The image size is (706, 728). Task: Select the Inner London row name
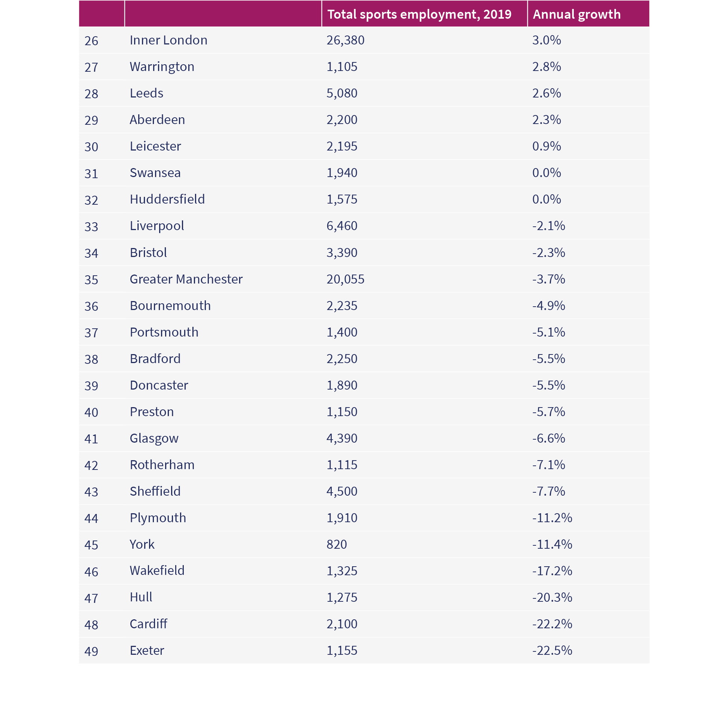168,40
